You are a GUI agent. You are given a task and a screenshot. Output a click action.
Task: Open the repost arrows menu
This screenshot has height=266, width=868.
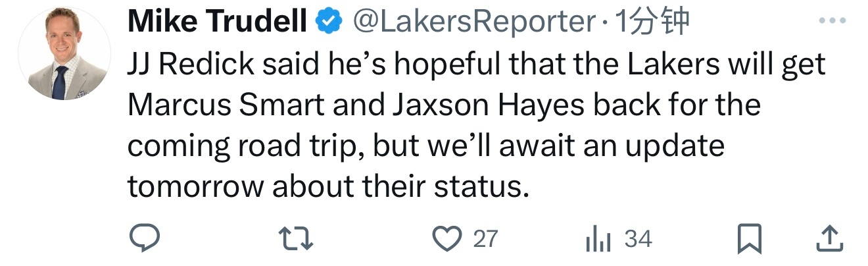(x=297, y=238)
